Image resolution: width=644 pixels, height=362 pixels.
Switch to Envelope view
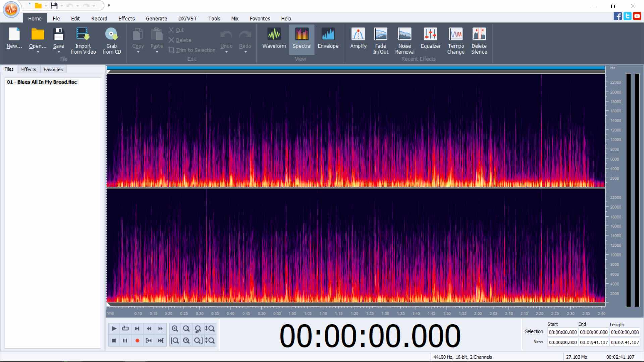[328, 39]
